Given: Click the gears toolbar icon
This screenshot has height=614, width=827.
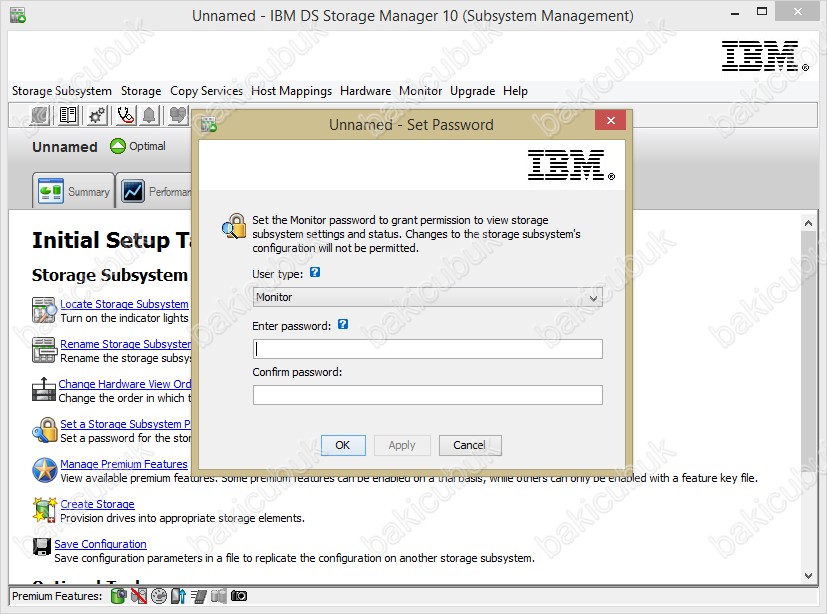Looking at the screenshot, I should (97, 115).
